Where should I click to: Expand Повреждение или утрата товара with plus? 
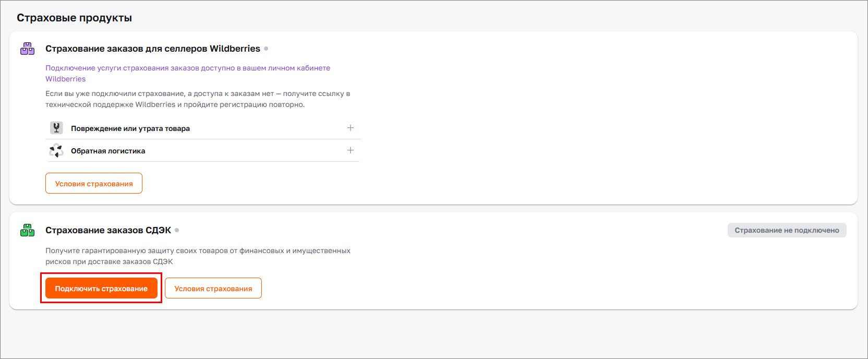click(x=351, y=128)
